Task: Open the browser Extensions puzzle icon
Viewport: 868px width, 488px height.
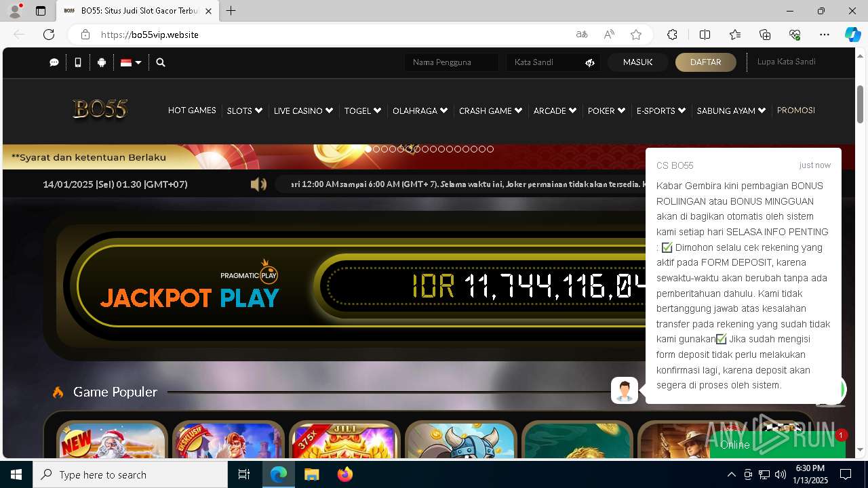Action: (672, 35)
